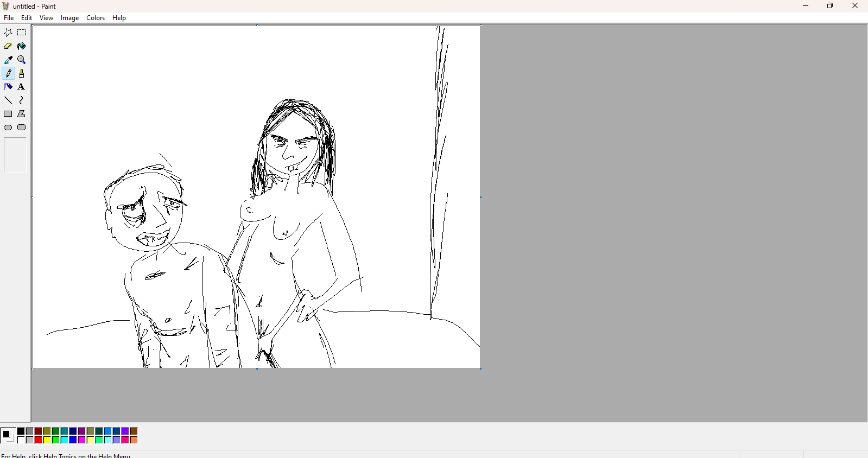The image size is (868, 458).
Task: Pick the dark red (maroon) swatch
Action: tap(39, 431)
